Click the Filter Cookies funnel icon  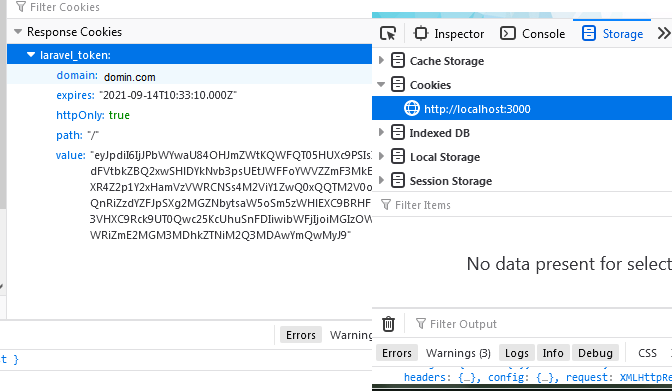pyautogui.click(x=21, y=7)
